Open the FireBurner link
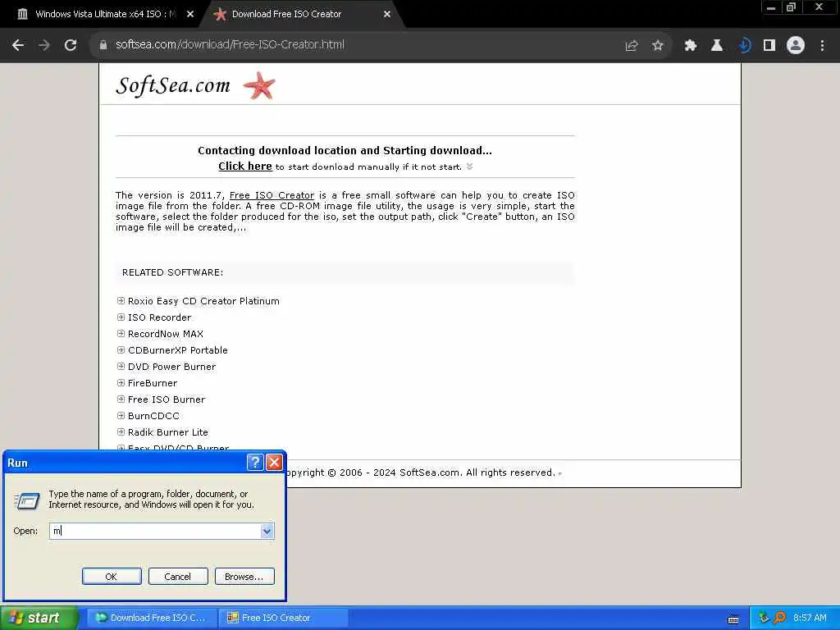This screenshot has height=630, width=840. click(x=152, y=383)
